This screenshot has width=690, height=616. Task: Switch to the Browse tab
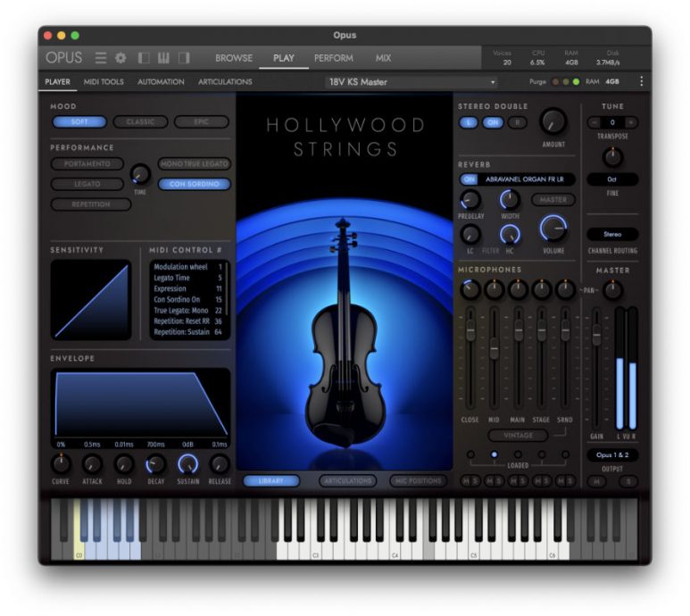point(234,58)
